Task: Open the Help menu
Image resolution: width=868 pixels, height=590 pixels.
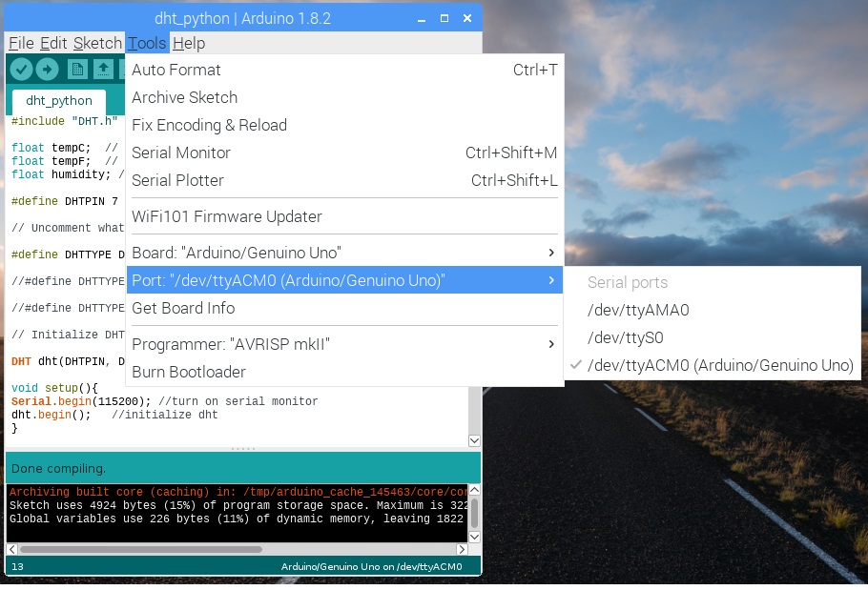Action: click(189, 43)
